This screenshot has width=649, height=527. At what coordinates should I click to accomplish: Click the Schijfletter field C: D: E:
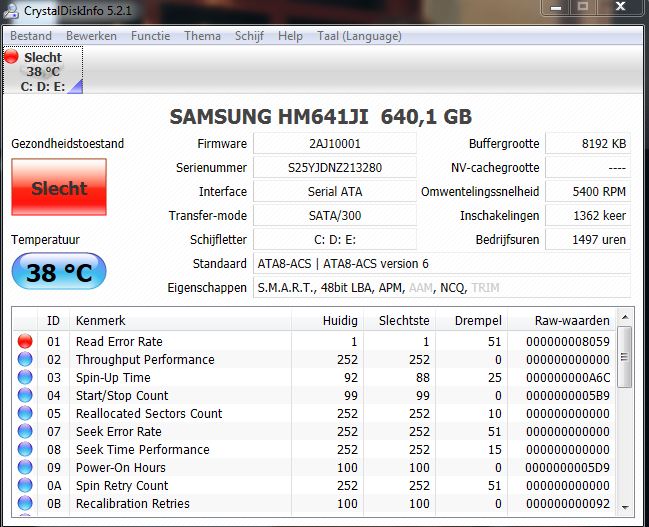335,239
